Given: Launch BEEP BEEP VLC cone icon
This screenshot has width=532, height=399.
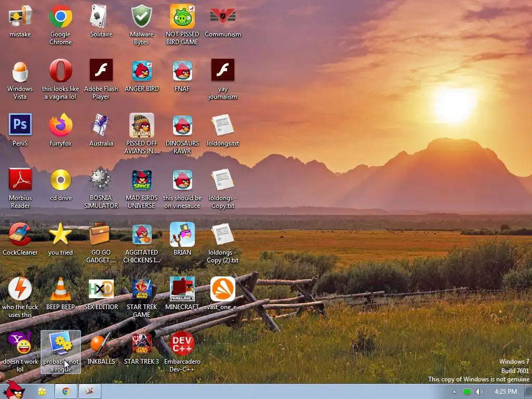Looking at the screenshot, I should 60,289.
